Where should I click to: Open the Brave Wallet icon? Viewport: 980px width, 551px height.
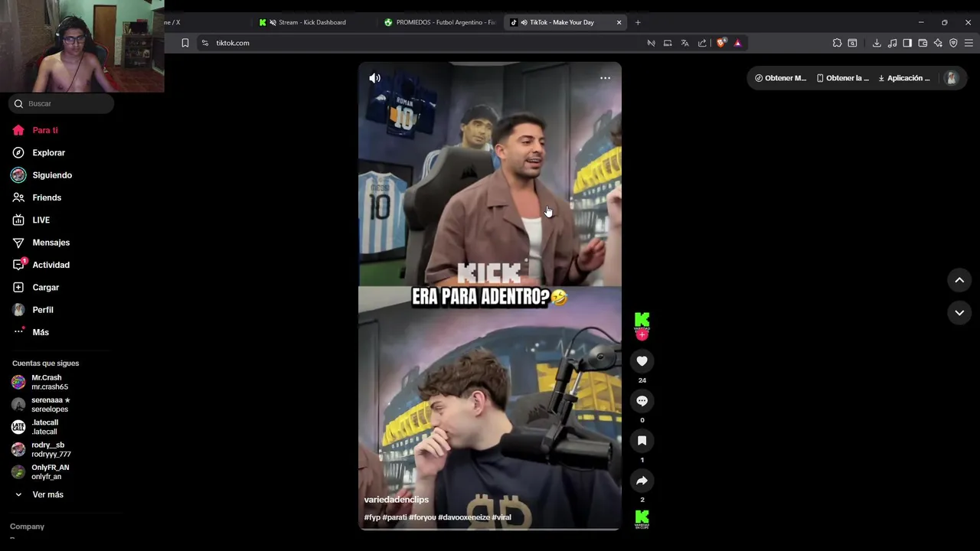pyautogui.click(x=923, y=43)
